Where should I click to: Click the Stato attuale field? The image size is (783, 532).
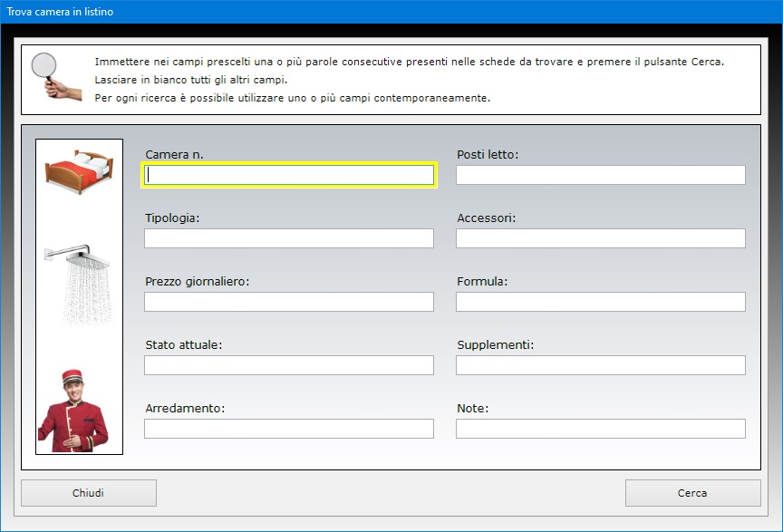[289, 365]
